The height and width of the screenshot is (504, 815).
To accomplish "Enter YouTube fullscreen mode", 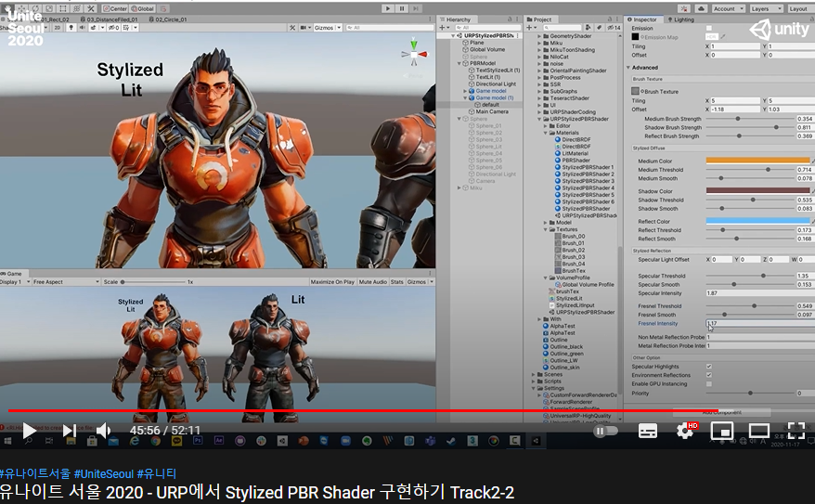I will click(x=796, y=431).
